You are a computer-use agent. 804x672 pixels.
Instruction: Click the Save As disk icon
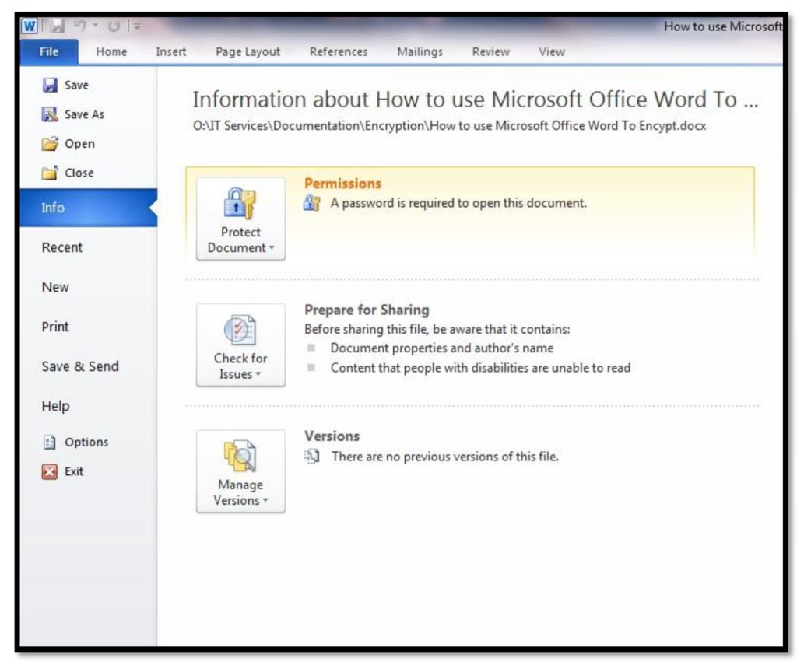(50, 115)
